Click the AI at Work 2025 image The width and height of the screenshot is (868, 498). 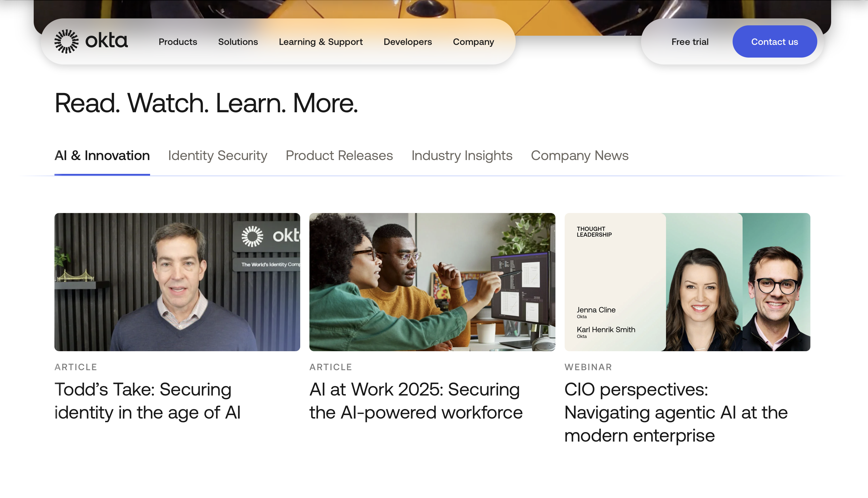pos(432,282)
